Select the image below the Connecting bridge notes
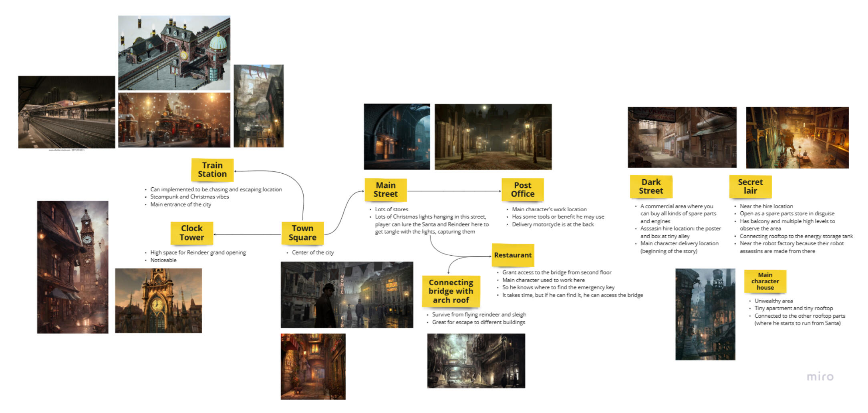This screenshot has width=868, height=413. tap(476, 361)
